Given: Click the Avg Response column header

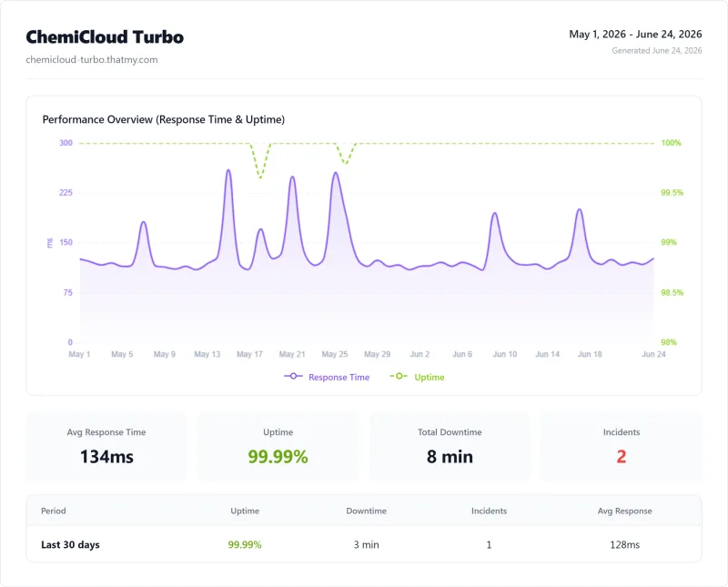Looking at the screenshot, I should (624, 511).
